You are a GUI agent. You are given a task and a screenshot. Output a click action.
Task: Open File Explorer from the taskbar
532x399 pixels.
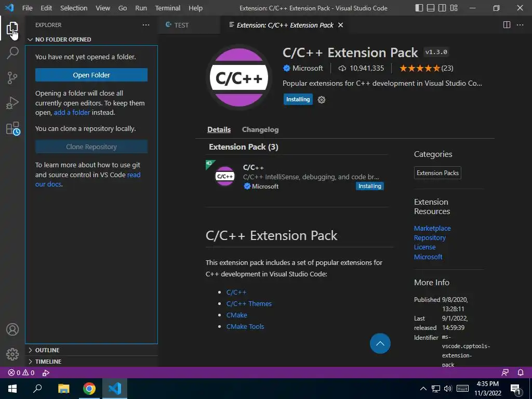(x=63, y=389)
